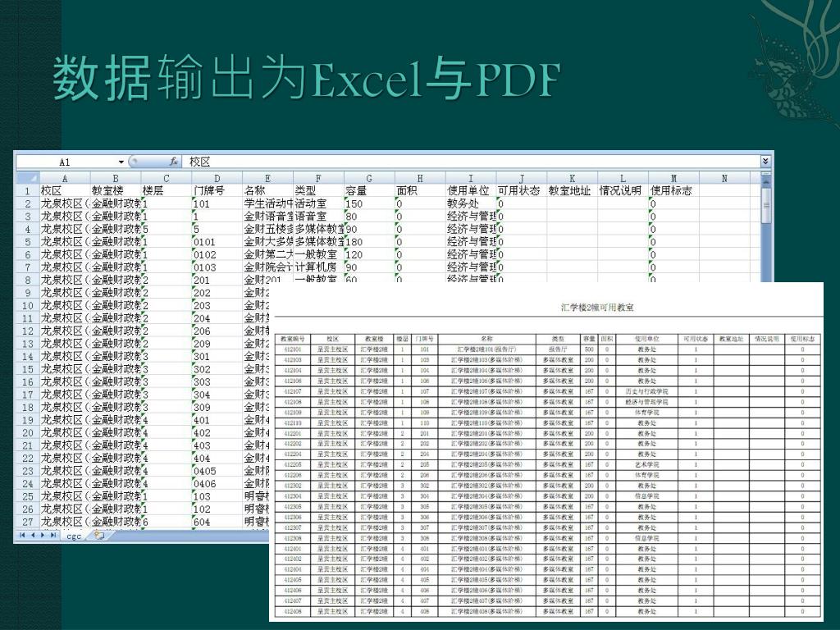This screenshot has height=630, width=840.
Task: Click cell 0102 in row 6
Action: (217, 254)
